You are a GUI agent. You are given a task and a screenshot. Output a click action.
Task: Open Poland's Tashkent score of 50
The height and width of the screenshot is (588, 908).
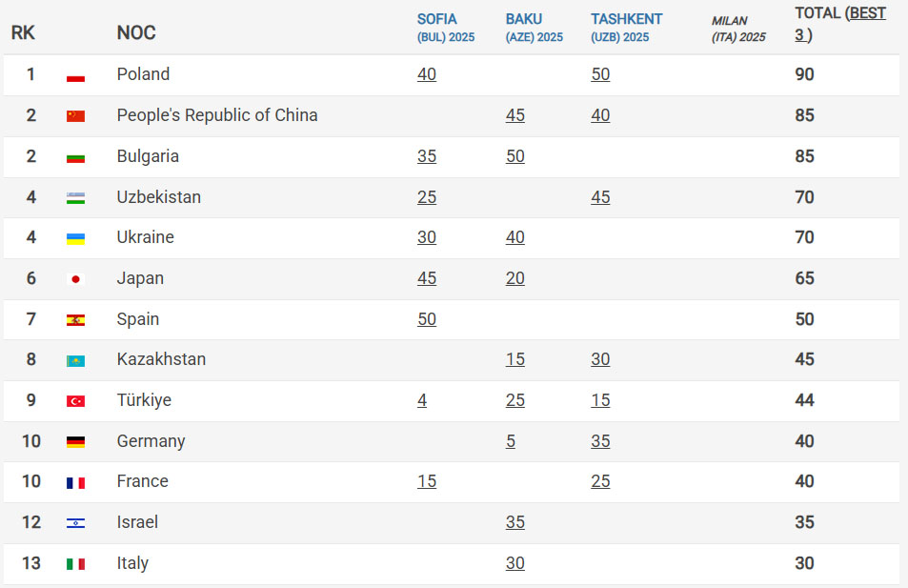coord(600,74)
